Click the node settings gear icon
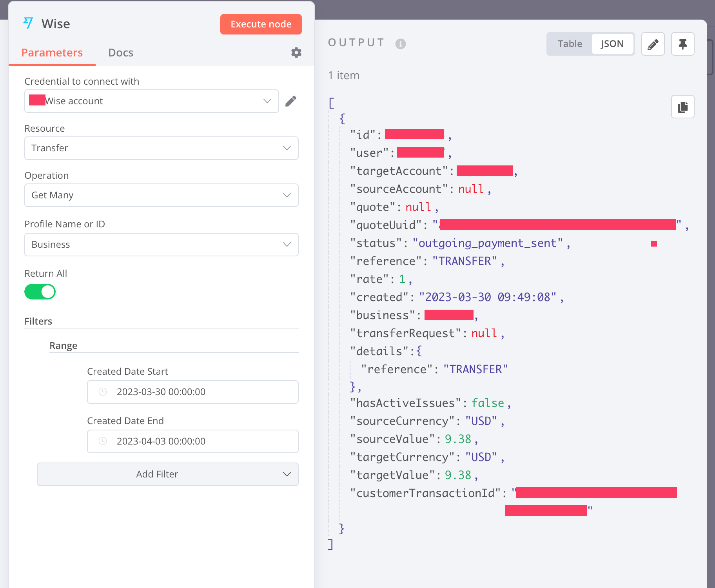 point(296,53)
